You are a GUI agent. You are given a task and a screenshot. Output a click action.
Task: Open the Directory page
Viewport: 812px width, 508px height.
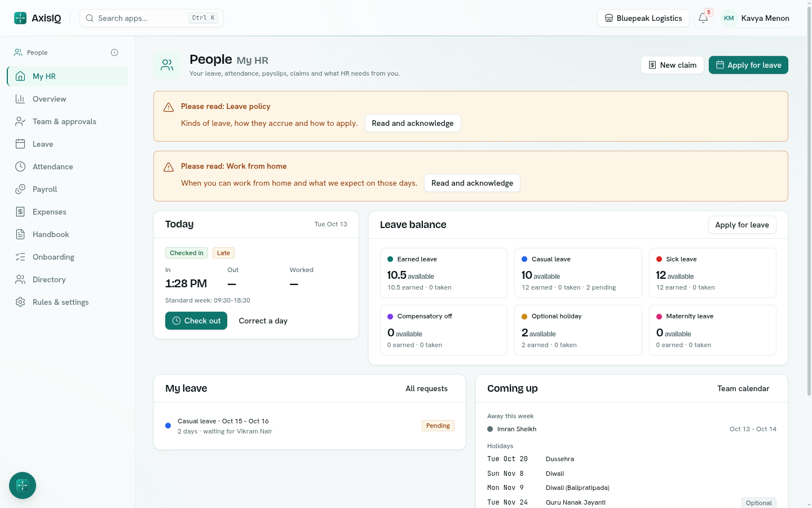point(68,279)
